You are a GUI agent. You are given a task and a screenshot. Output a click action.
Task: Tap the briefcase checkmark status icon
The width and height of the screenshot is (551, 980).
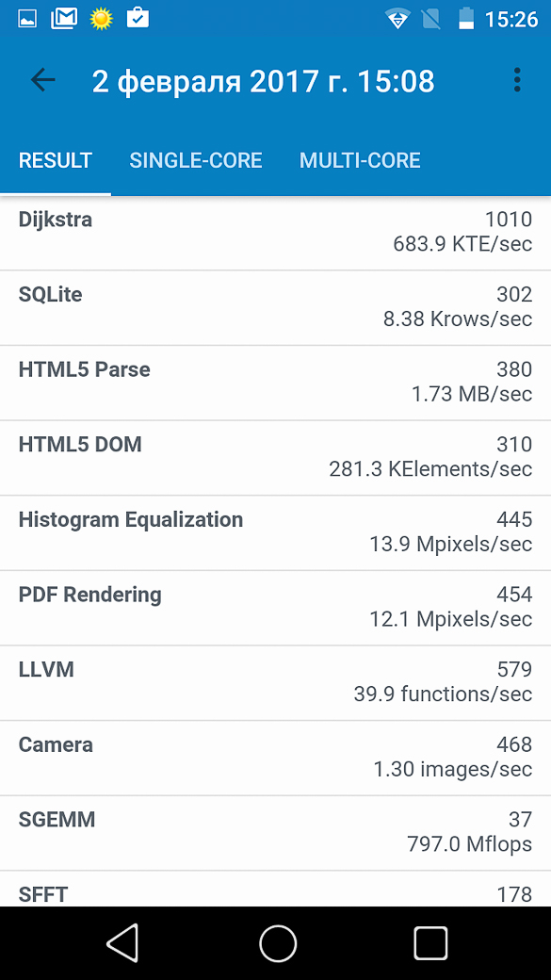[138, 18]
